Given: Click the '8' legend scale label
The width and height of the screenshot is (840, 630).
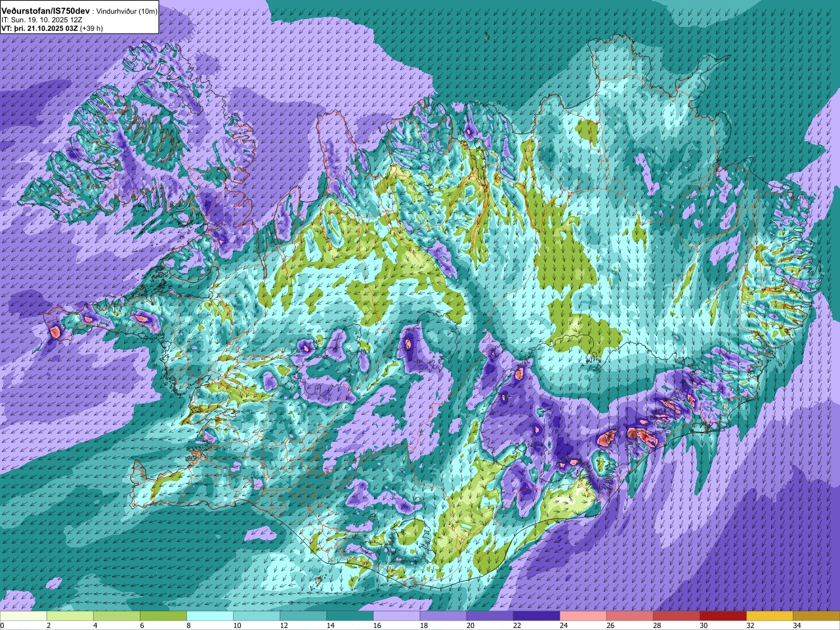Looking at the screenshot, I should pos(188,625).
